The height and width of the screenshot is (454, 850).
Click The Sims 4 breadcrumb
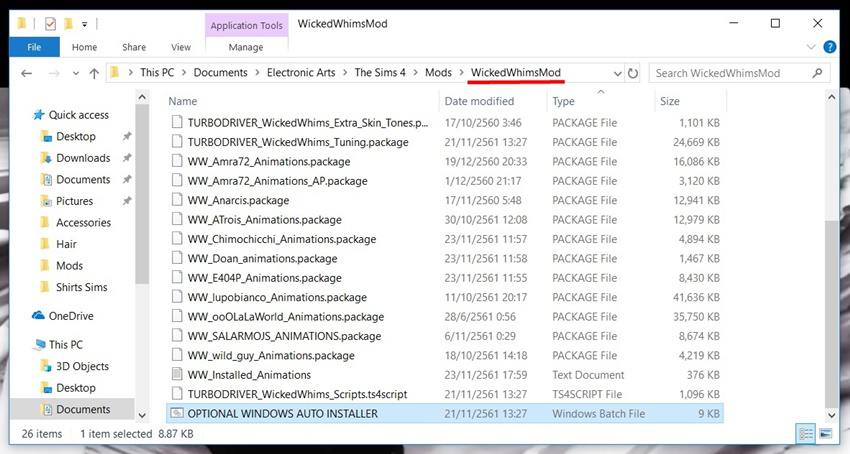(x=380, y=73)
